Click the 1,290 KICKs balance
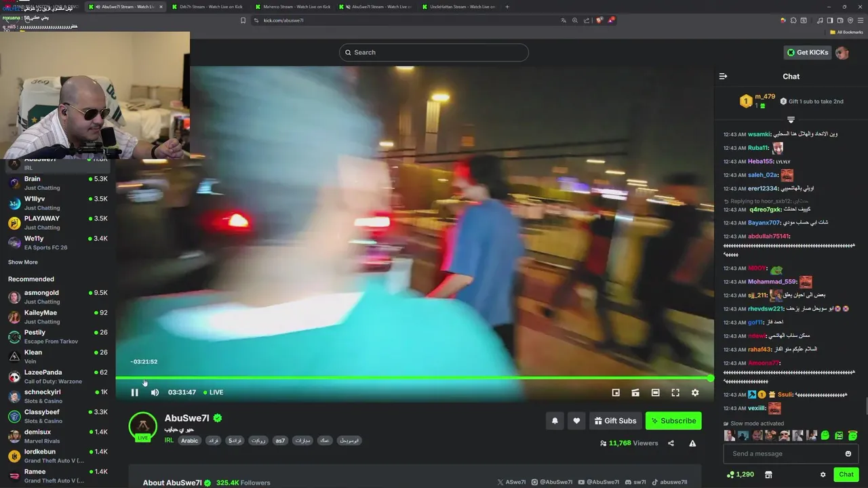The width and height of the screenshot is (868, 488). pyautogui.click(x=740, y=474)
